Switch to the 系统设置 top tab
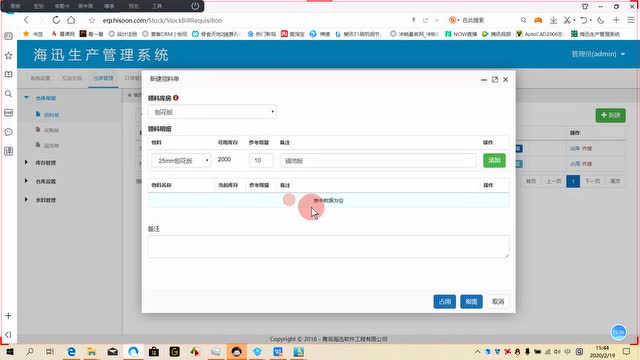The image size is (640, 360). [x=40, y=78]
